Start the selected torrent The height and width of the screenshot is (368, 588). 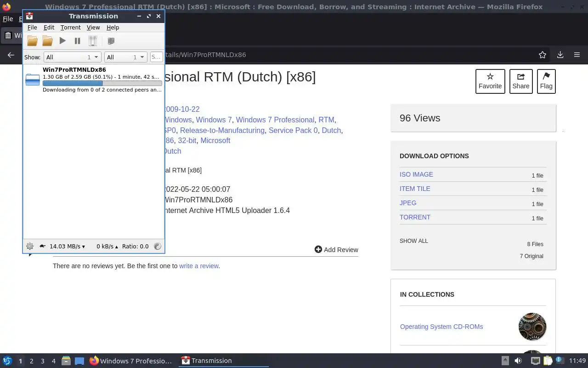(62, 41)
